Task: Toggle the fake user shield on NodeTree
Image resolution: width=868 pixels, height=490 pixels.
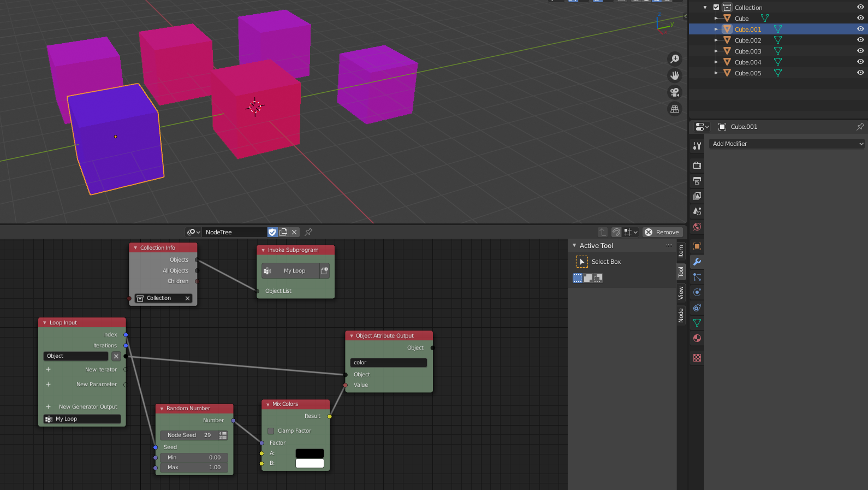Action: pyautogui.click(x=272, y=232)
